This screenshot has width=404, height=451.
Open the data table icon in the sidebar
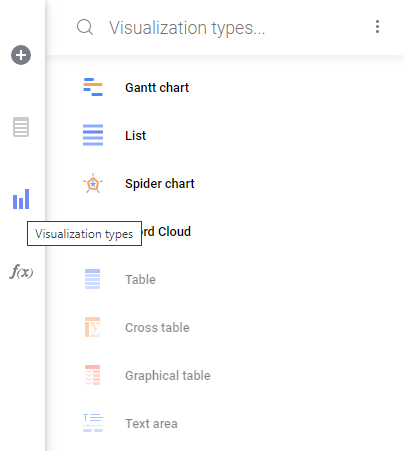pos(21,127)
